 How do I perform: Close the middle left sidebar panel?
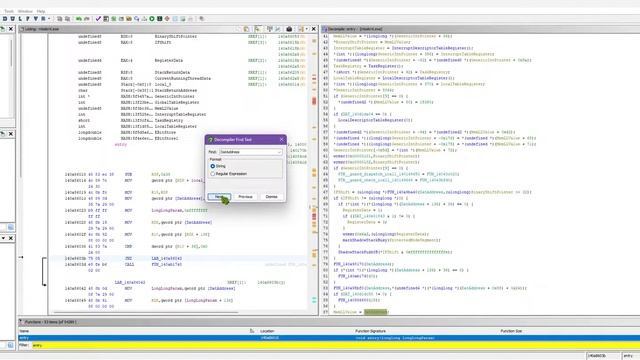tap(11, 134)
